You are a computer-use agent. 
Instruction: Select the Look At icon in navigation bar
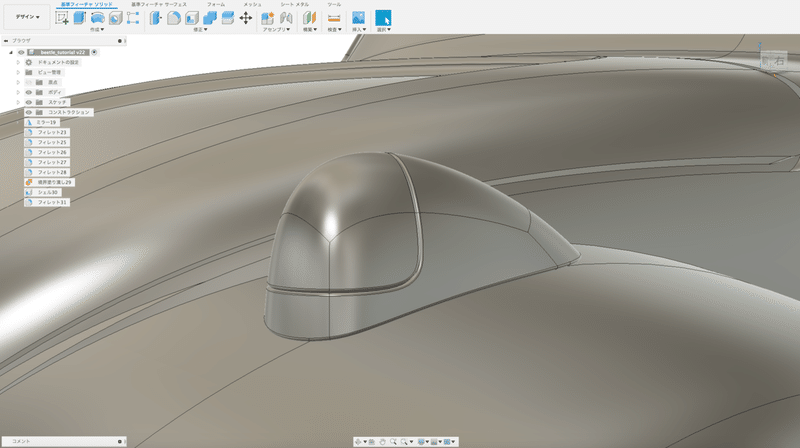click(372, 442)
